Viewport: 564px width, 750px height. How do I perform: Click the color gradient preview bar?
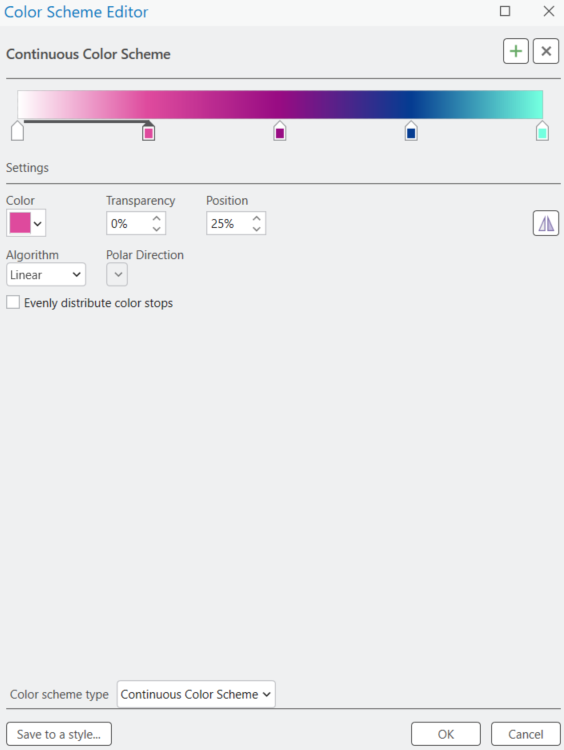280,104
